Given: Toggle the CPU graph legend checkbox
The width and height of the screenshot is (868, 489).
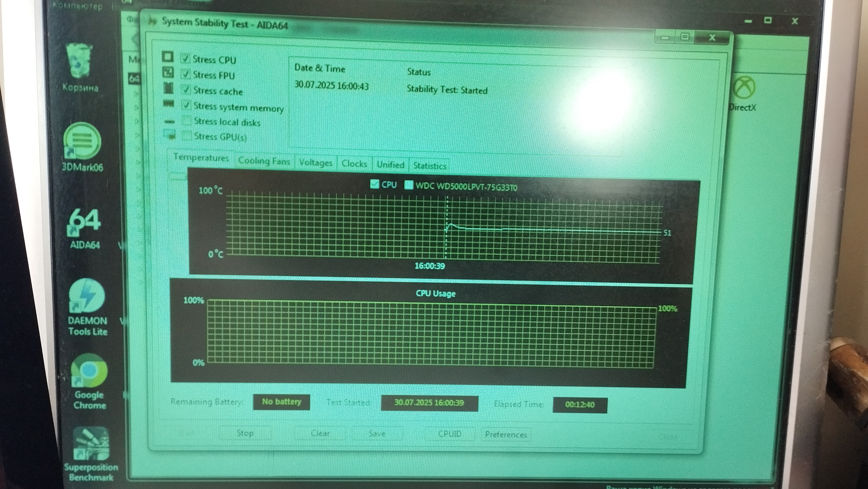Looking at the screenshot, I should 374,184.
